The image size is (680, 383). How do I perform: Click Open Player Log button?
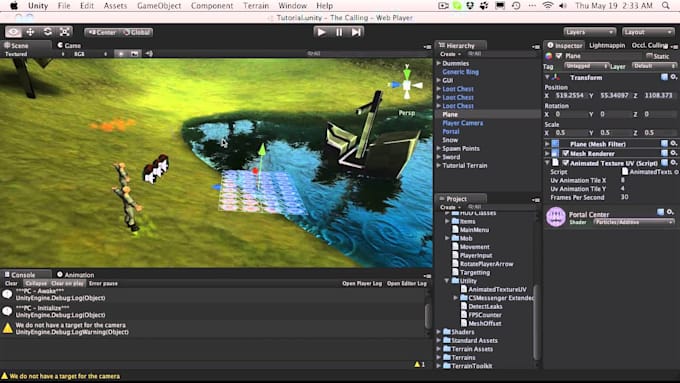[362, 284]
